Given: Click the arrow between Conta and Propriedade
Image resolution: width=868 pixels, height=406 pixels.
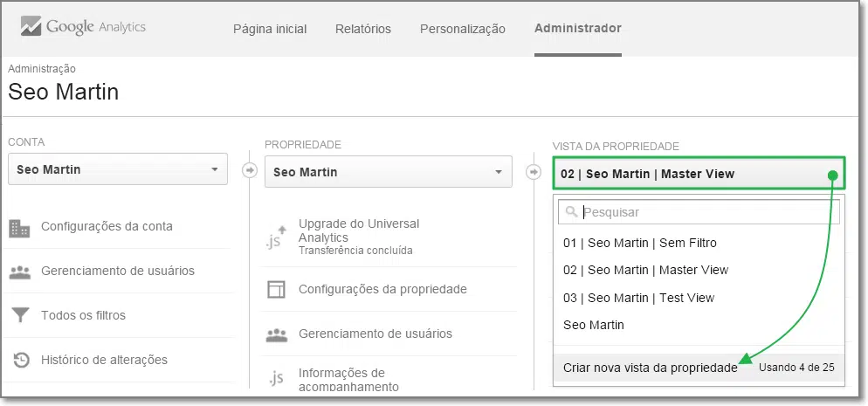Looking at the screenshot, I should click(250, 170).
